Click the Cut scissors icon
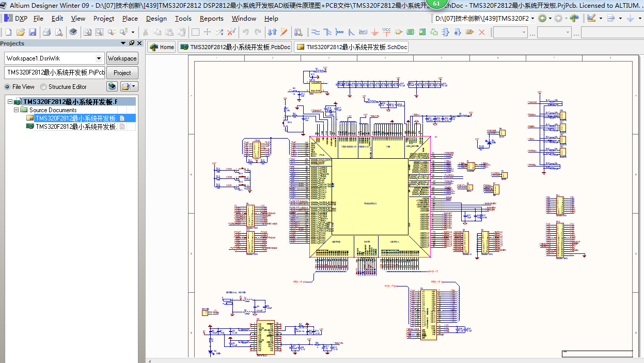Image resolution: width=644 pixels, height=363 pixels. click(146, 32)
